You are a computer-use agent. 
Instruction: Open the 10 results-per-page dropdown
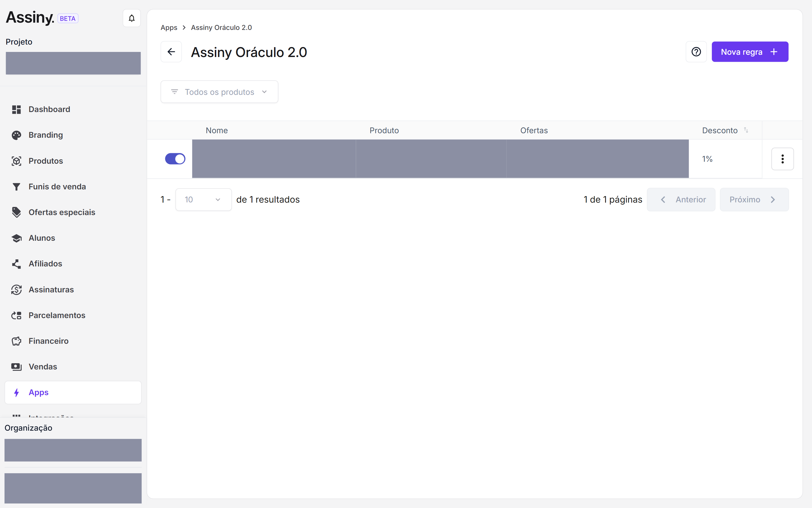pos(203,200)
